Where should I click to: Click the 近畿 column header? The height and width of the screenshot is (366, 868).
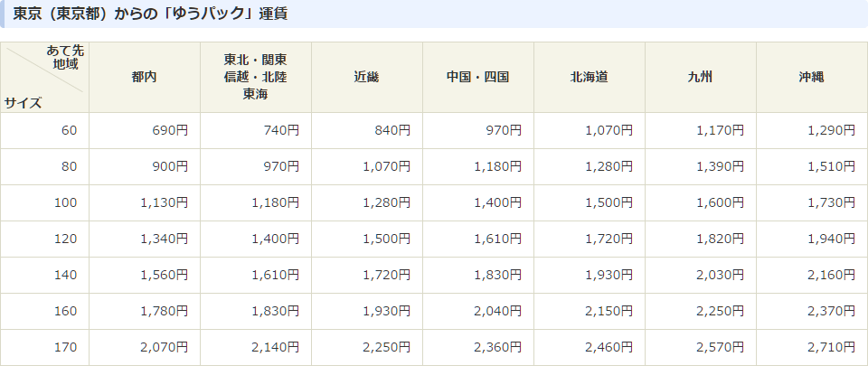point(366,78)
